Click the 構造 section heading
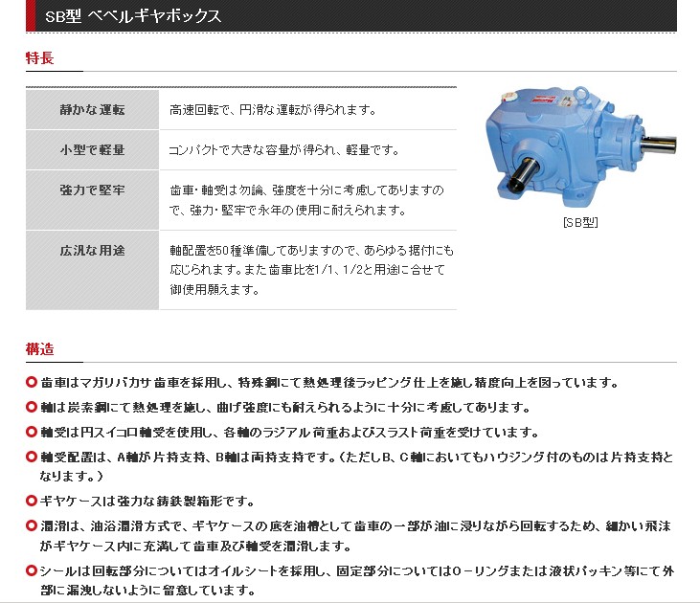The height and width of the screenshot is (603, 700). click(x=39, y=349)
